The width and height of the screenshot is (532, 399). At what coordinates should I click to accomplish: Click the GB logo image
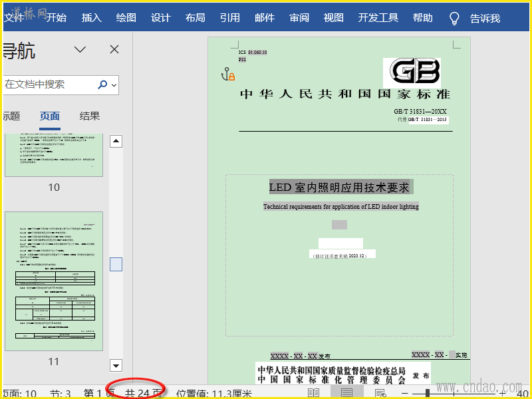coord(412,73)
